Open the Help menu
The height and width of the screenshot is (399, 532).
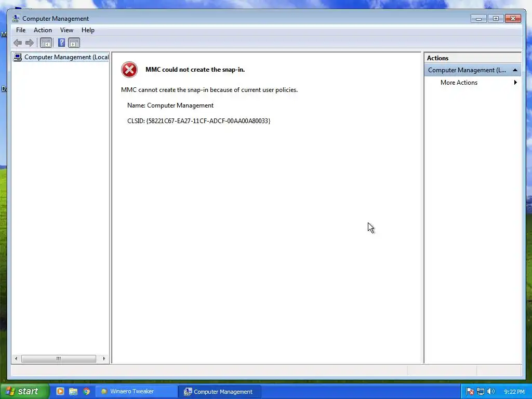88,30
